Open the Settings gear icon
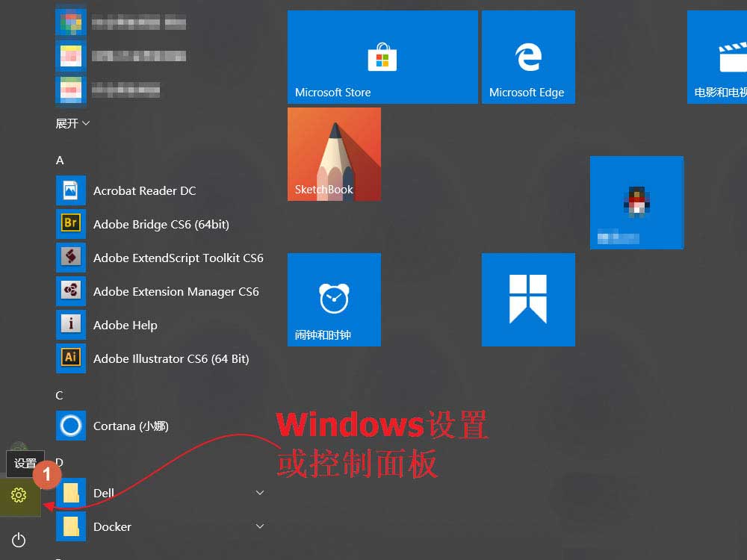Viewport: 747px width, 560px height. pos(19,495)
